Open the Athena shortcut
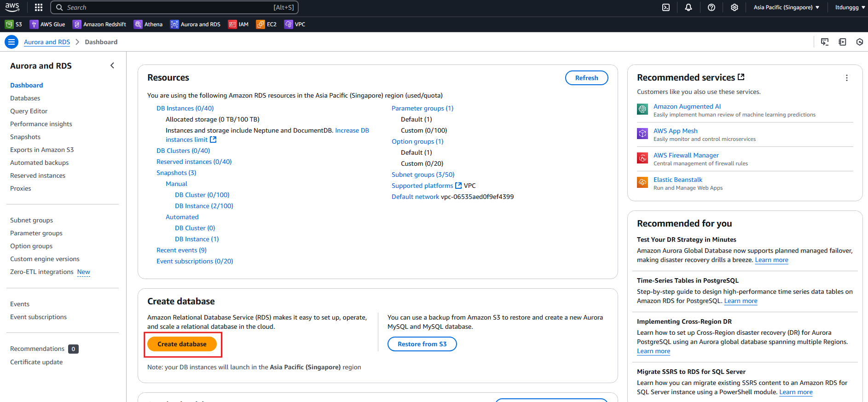The height and width of the screenshot is (402, 868). coord(148,24)
